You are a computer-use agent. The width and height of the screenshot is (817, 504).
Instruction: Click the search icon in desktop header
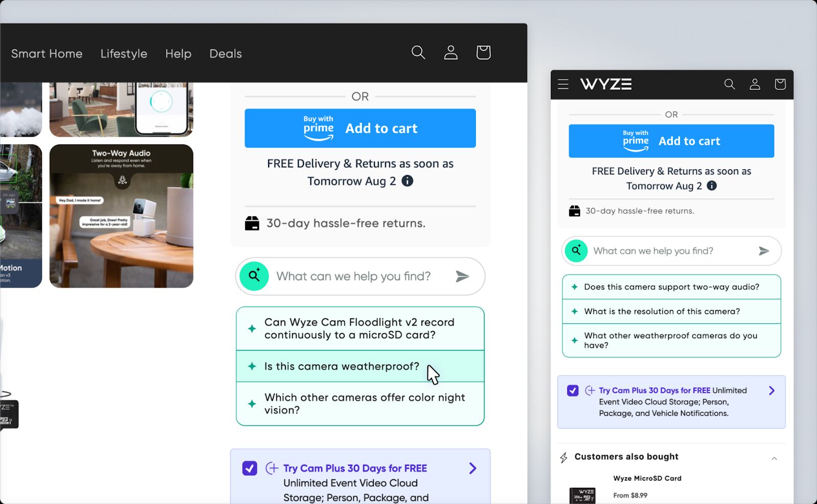[418, 53]
